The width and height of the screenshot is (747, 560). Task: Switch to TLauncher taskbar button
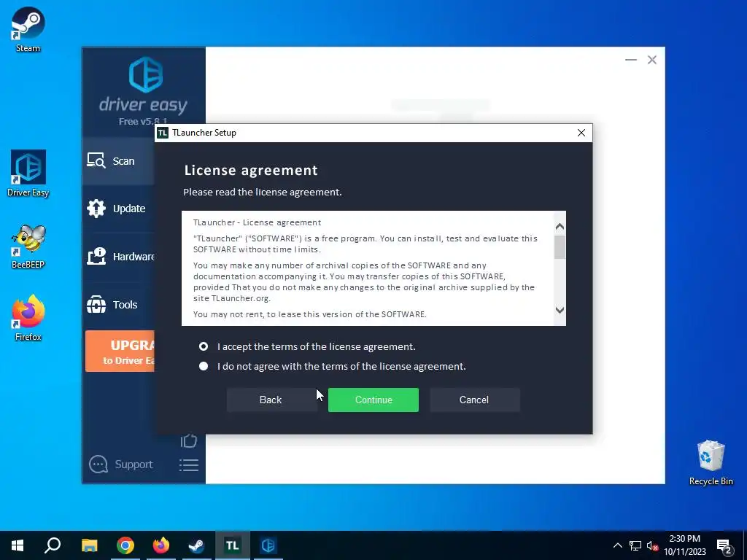[x=233, y=545]
